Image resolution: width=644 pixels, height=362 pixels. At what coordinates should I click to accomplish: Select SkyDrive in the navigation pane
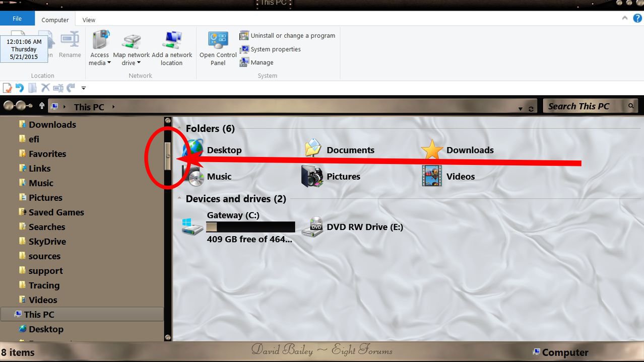pos(47,241)
